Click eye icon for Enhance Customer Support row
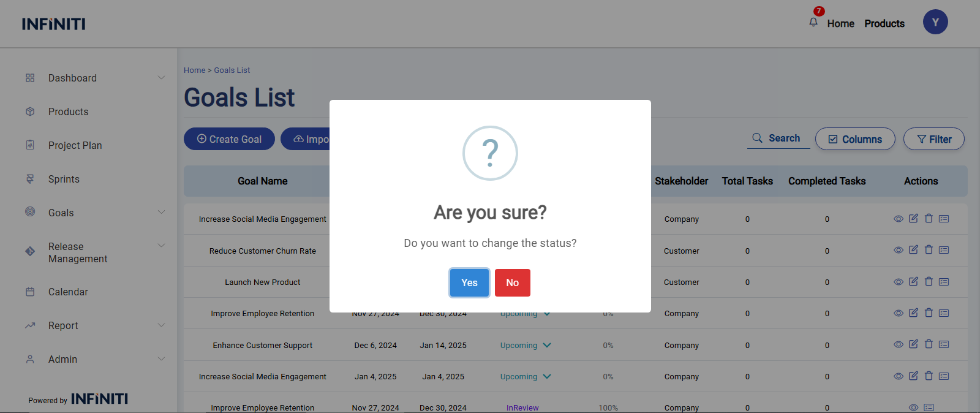 [898, 344]
